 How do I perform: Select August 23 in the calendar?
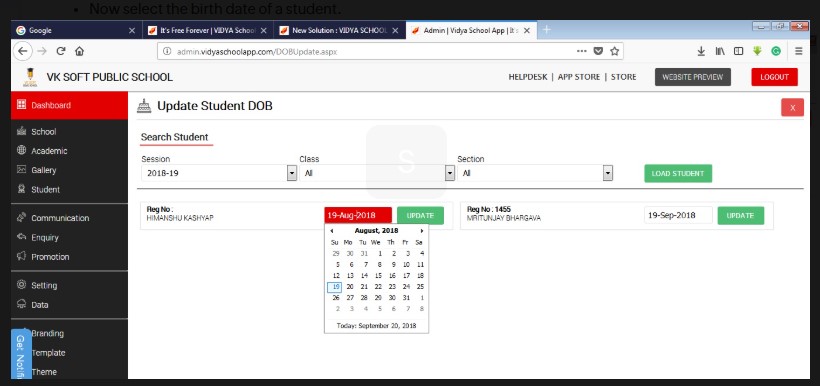392,287
